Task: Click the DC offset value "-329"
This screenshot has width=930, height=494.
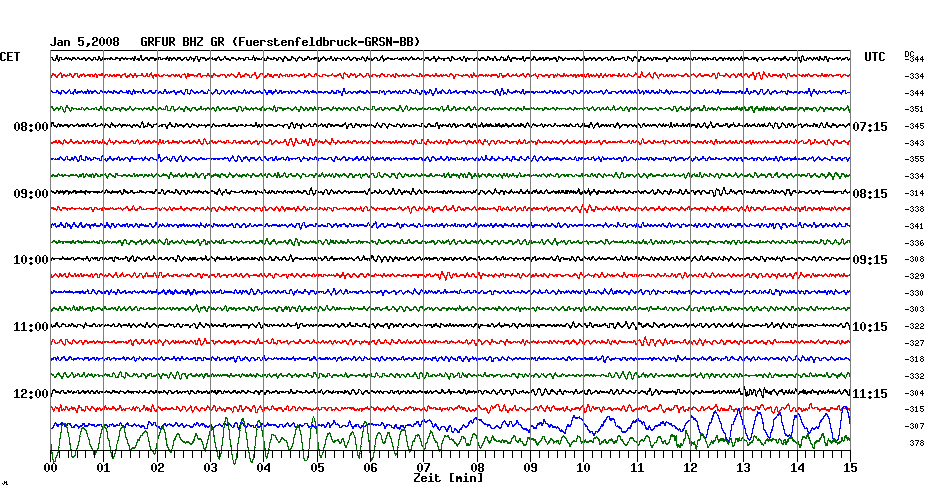Action: 915,276
